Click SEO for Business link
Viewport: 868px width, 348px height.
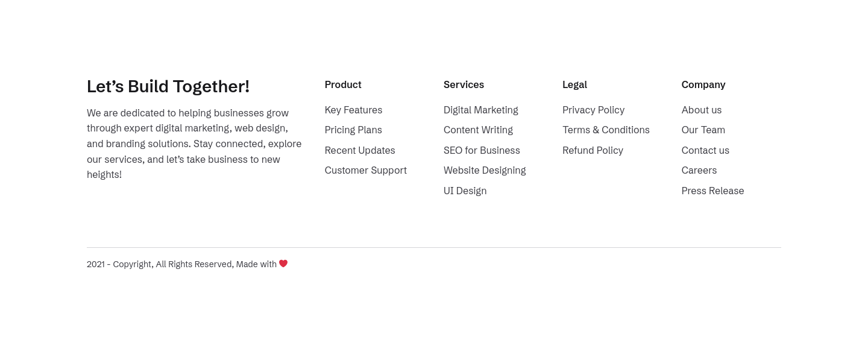482,150
